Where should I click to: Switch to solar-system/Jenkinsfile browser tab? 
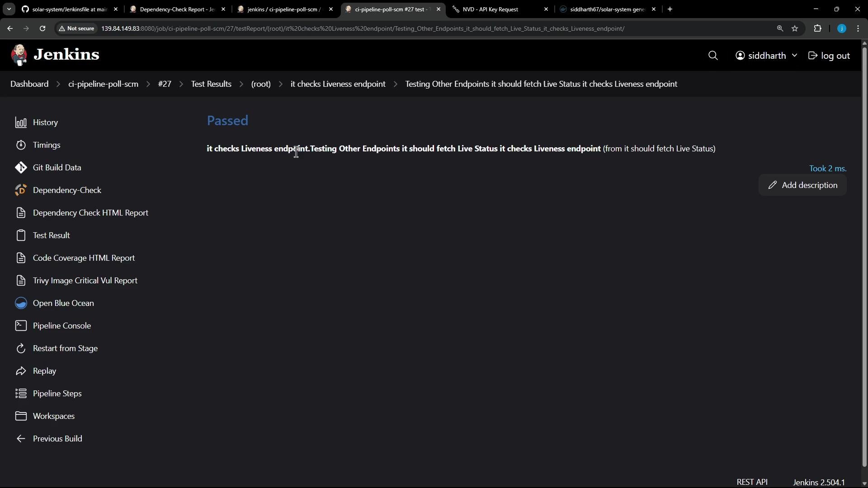tap(70, 9)
